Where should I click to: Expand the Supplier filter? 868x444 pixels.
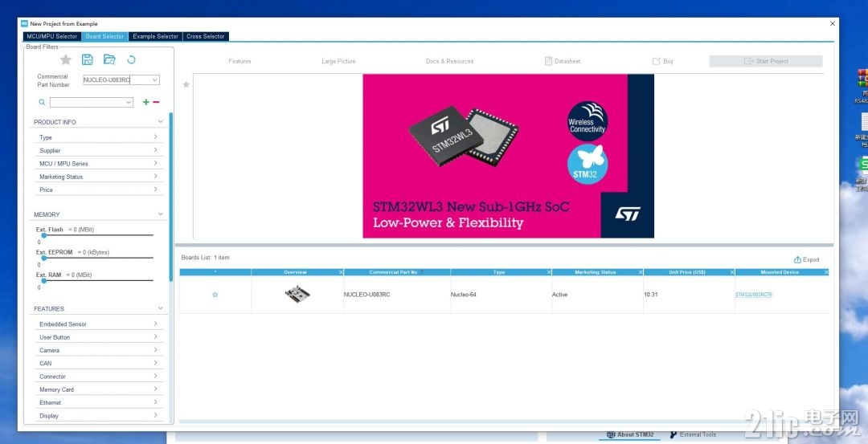[x=99, y=150]
